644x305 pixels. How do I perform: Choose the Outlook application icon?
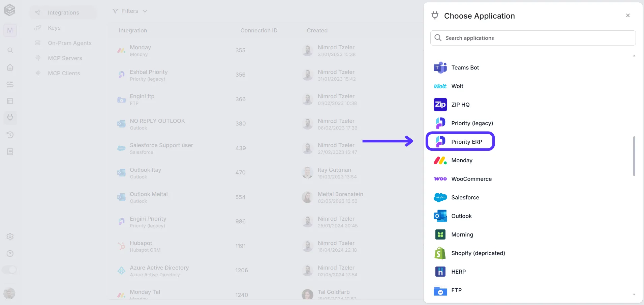pos(440,216)
